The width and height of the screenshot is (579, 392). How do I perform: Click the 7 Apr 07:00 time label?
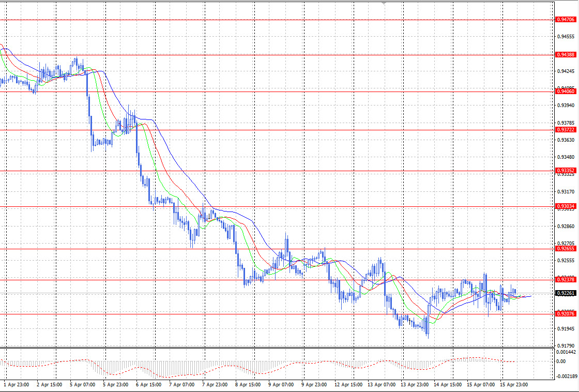click(181, 385)
